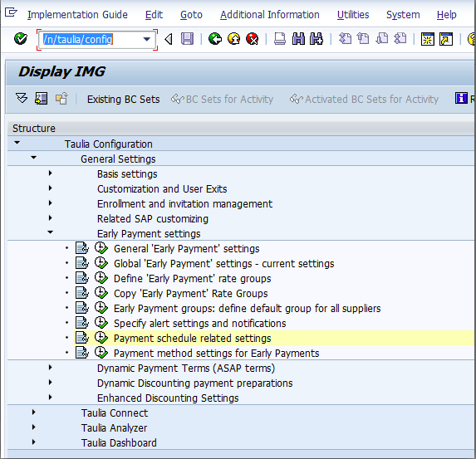Expand Dynamic Discounting payment preparations node
The width and height of the screenshot is (476, 459).
pyautogui.click(x=51, y=383)
